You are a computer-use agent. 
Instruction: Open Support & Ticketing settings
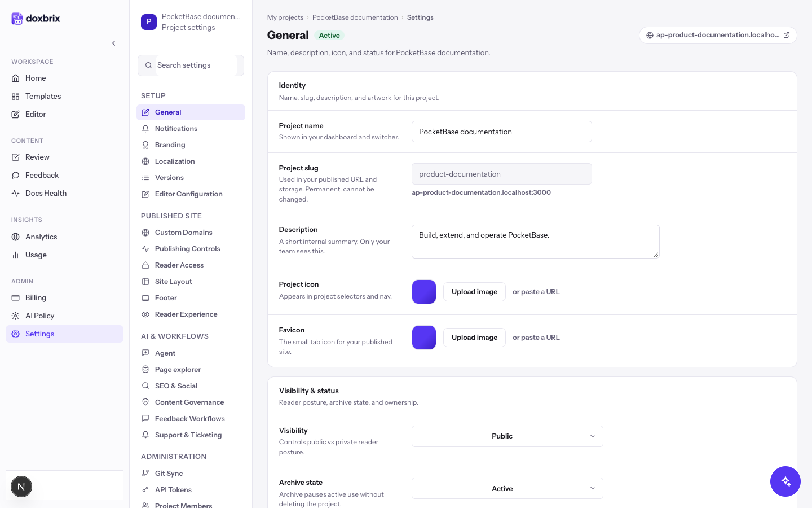coord(191,435)
